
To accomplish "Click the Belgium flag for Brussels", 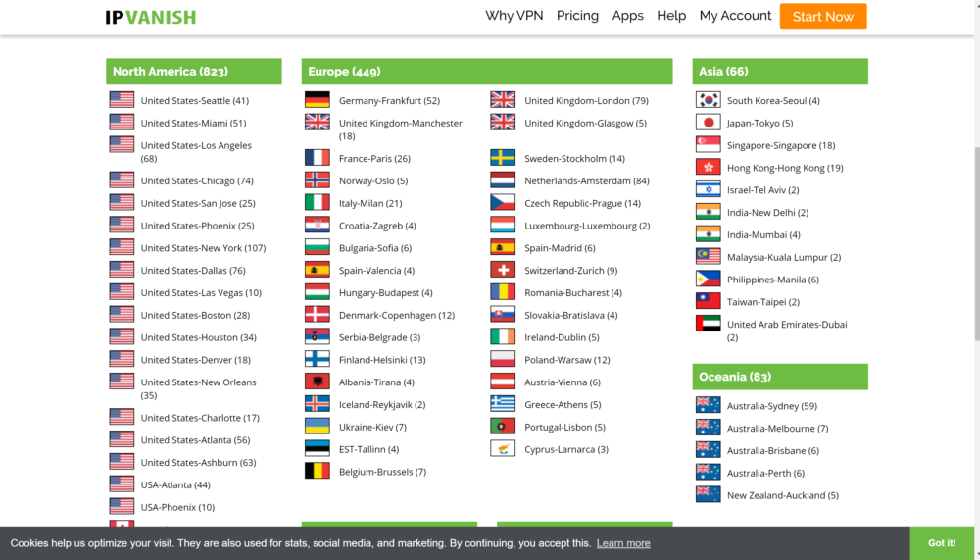I will [317, 471].
